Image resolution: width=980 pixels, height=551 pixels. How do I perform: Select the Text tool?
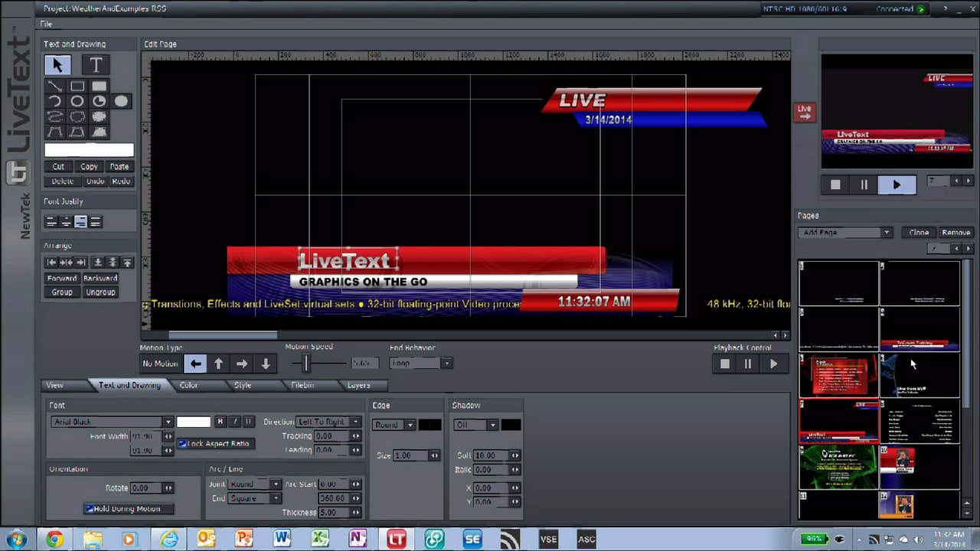click(x=96, y=65)
